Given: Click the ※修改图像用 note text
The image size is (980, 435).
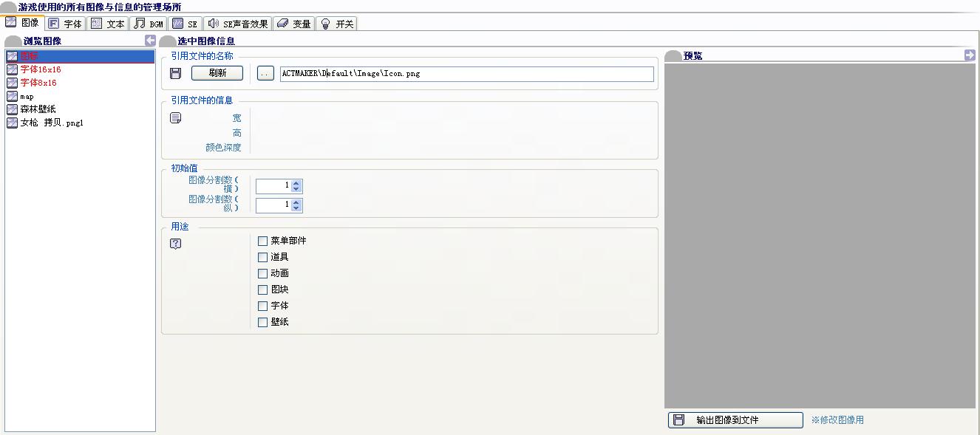Looking at the screenshot, I should click(x=837, y=420).
